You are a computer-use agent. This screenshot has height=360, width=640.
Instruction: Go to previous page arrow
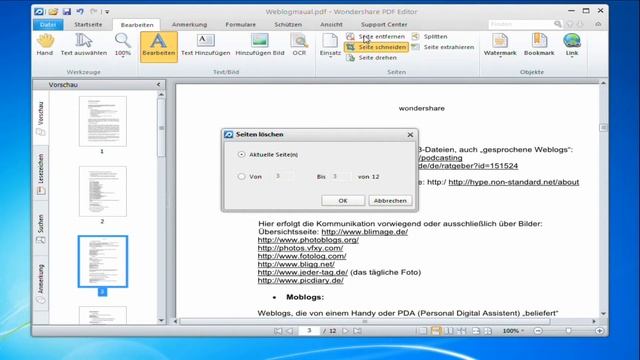[x=290, y=331]
